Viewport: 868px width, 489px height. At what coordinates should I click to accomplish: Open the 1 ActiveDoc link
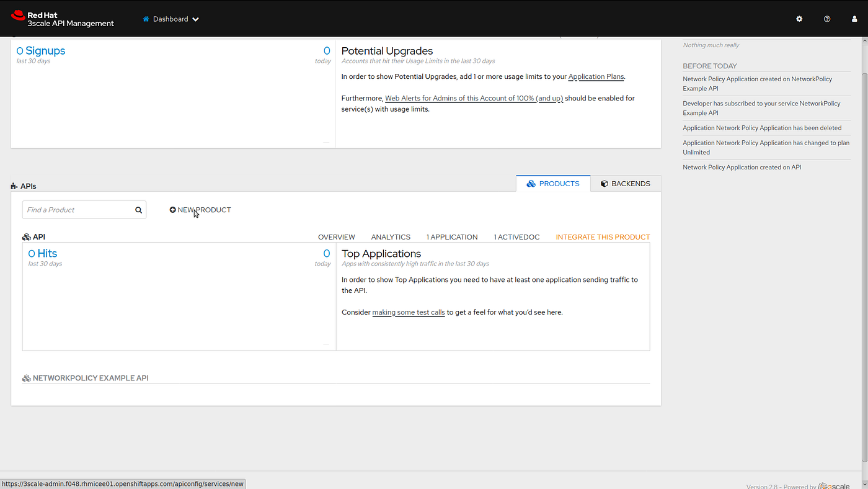point(517,237)
